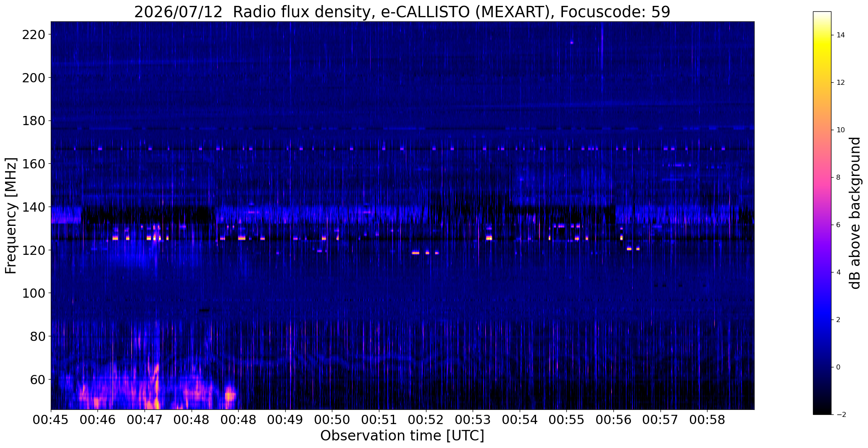Screen dimensions: 868x448
Task: Click the 180 MHz frequency tick label
Action: [33, 121]
